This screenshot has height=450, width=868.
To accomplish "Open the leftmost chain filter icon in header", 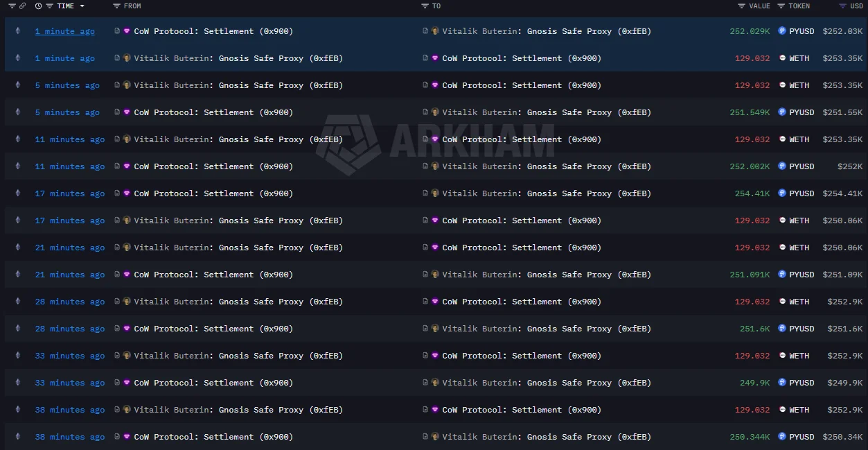I will coord(12,6).
